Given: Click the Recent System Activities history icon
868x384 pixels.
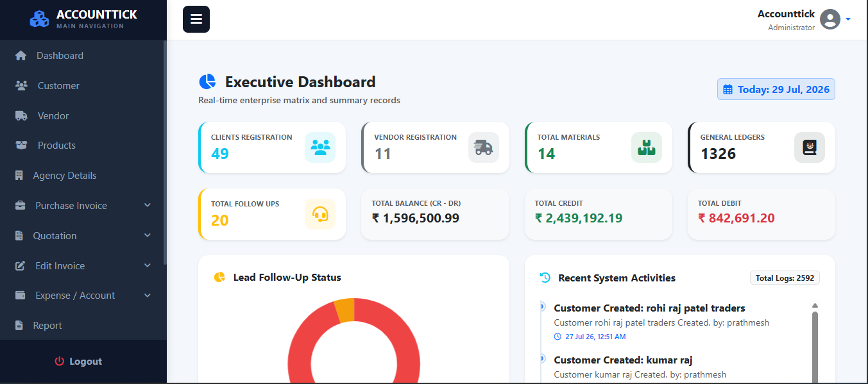Looking at the screenshot, I should [x=545, y=278].
